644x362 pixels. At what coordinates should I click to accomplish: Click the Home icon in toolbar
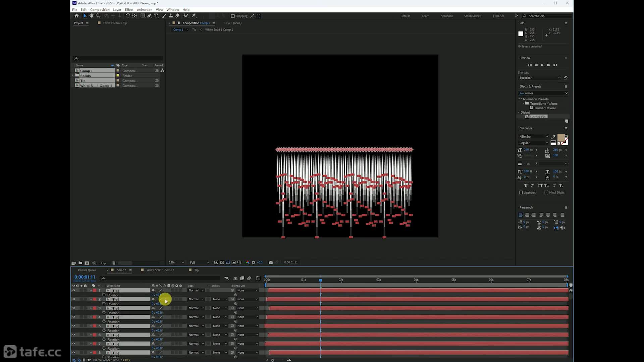click(76, 16)
